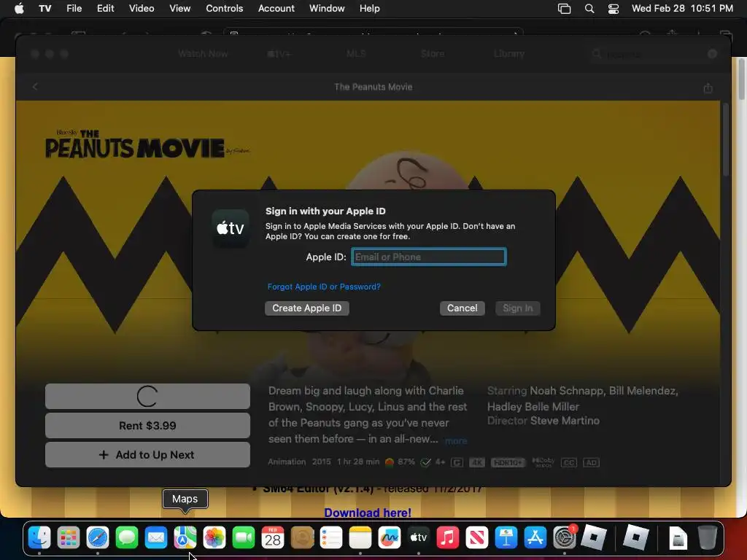This screenshot has width=747, height=560.
Task: Click Add to Up Next button
Action: (147, 455)
